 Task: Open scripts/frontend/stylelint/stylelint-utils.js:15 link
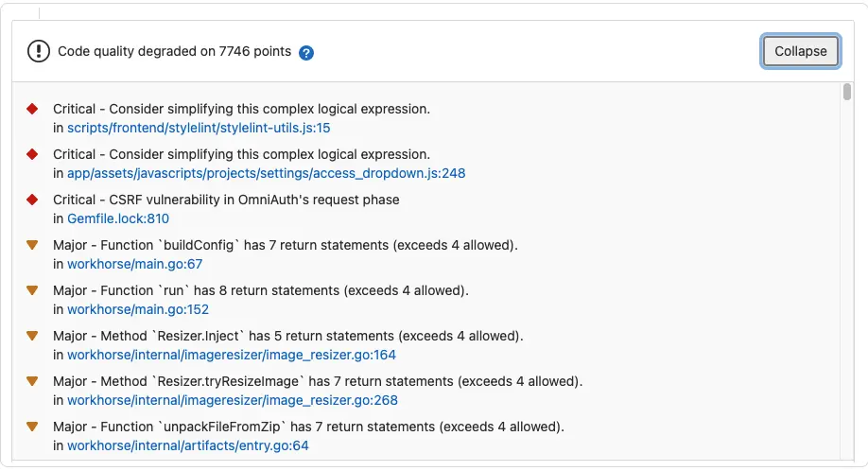(x=199, y=128)
